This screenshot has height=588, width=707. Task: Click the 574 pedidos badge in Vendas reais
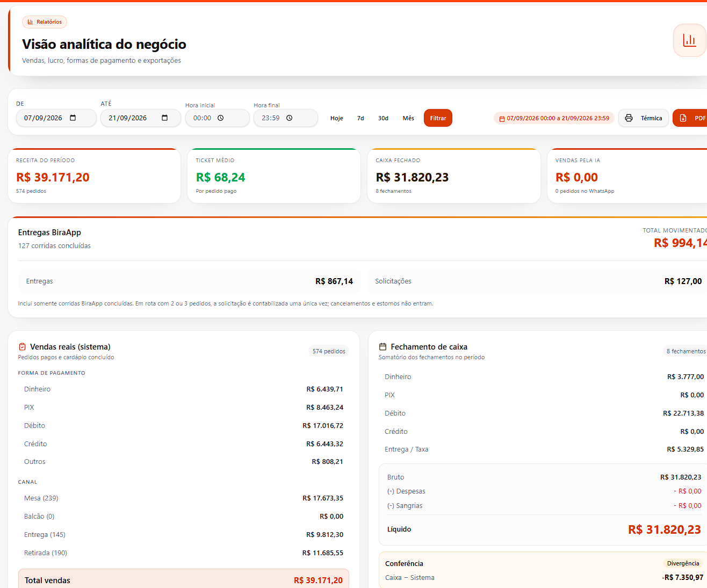coord(329,351)
